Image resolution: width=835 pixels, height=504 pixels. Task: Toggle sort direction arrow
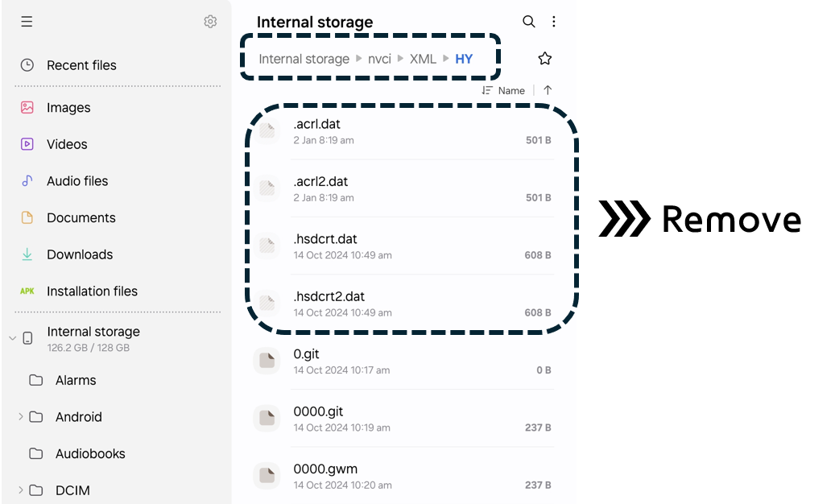pyautogui.click(x=548, y=90)
